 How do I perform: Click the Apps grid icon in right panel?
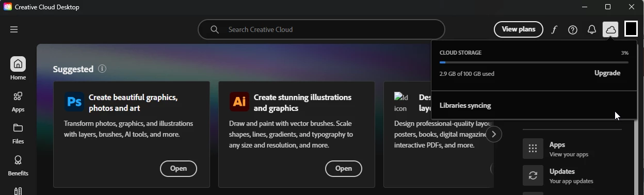click(x=533, y=149)
